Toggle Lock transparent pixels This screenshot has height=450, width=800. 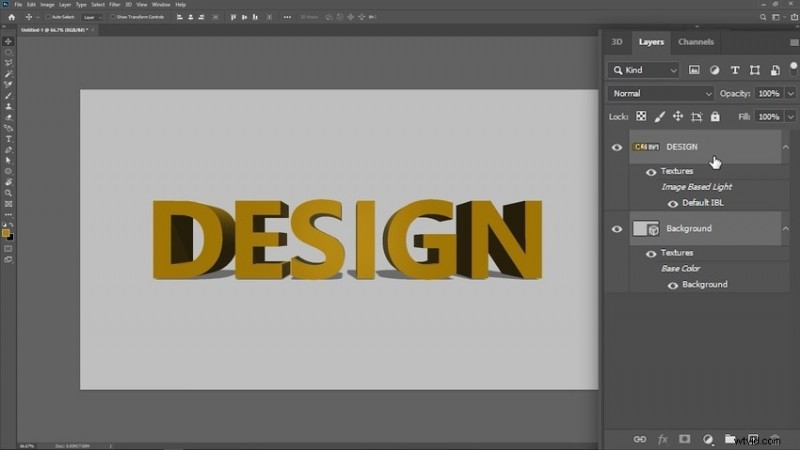point(641,116)
